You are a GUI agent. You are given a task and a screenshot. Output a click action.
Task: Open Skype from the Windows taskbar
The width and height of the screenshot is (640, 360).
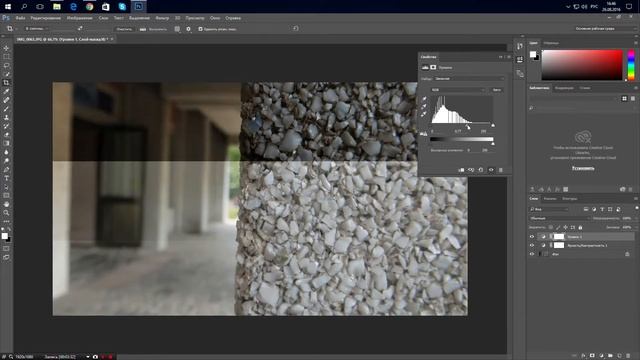coord(122,7)
